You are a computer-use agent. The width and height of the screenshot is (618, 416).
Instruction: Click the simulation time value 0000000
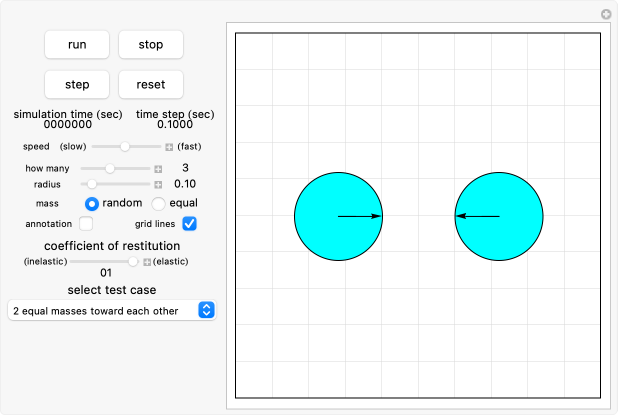pyautogui.click(x=67, y=125)
